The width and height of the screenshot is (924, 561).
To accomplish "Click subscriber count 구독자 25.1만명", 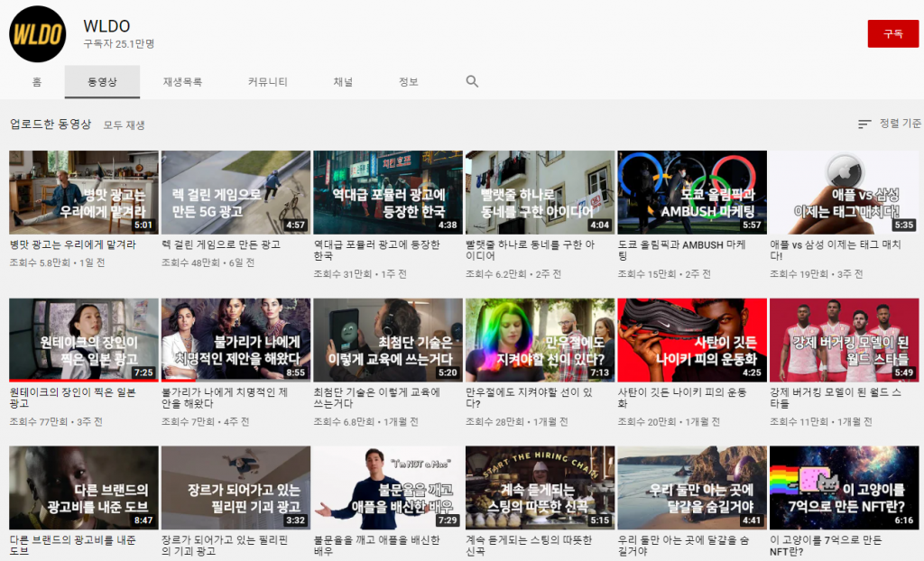I will [x=119, y=43].
